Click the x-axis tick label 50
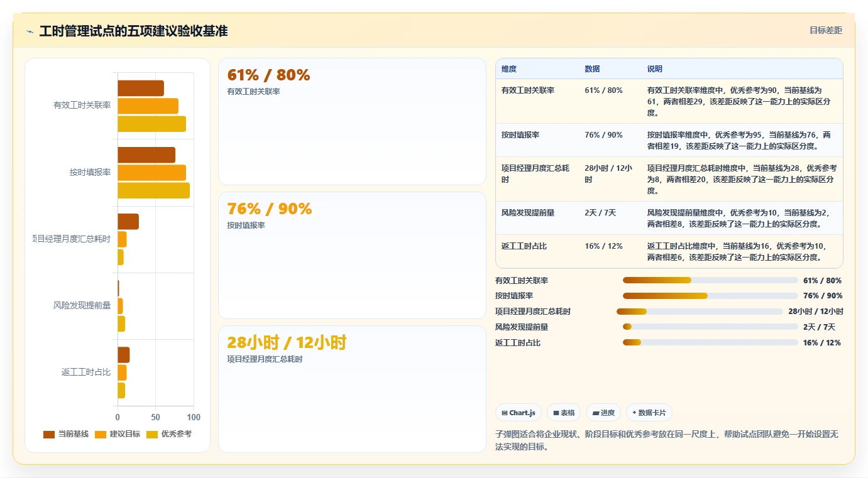 [155, 417]
